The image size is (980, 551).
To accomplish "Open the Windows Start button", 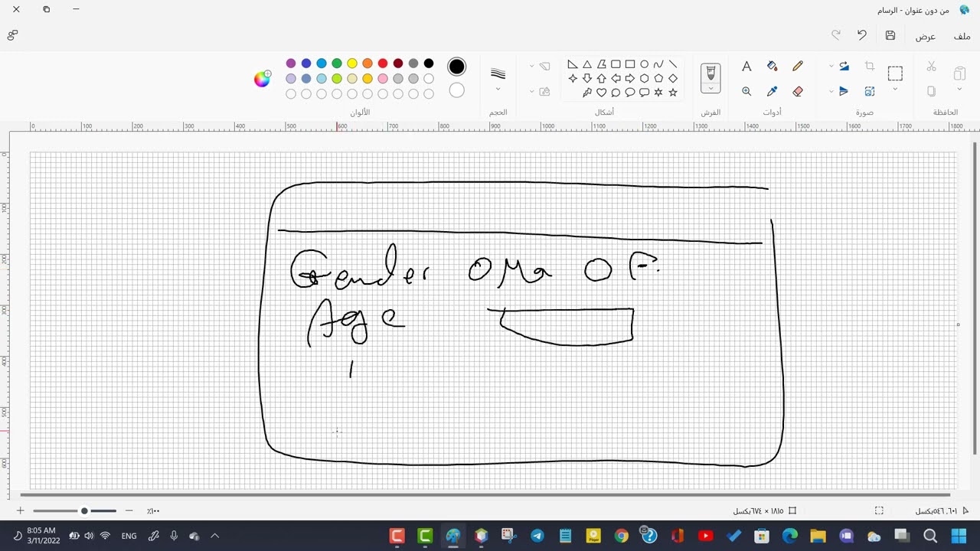I will tap(959, 536).
